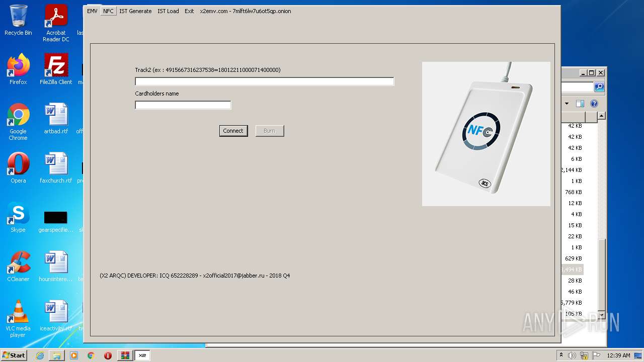Focus the Cardholders name field
This screenshot has height=362, width=644.
tap(183, 105)
